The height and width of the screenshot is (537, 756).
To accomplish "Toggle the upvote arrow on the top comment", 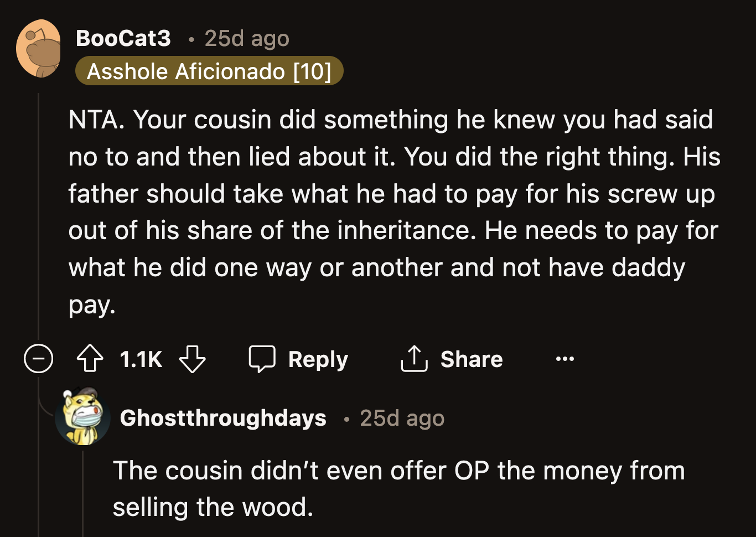I will 89,359.
